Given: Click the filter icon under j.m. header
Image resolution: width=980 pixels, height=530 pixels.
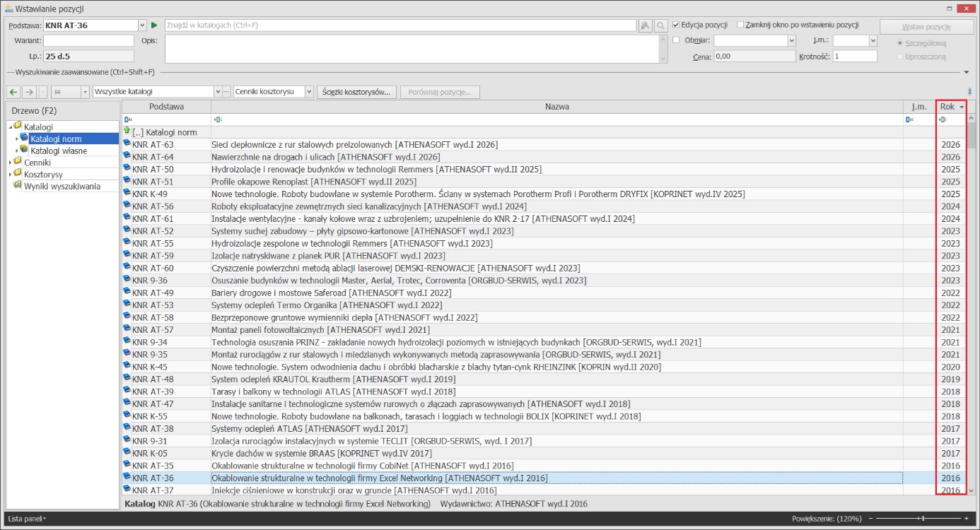Looking at the screenshot, I should click(910, 119).
